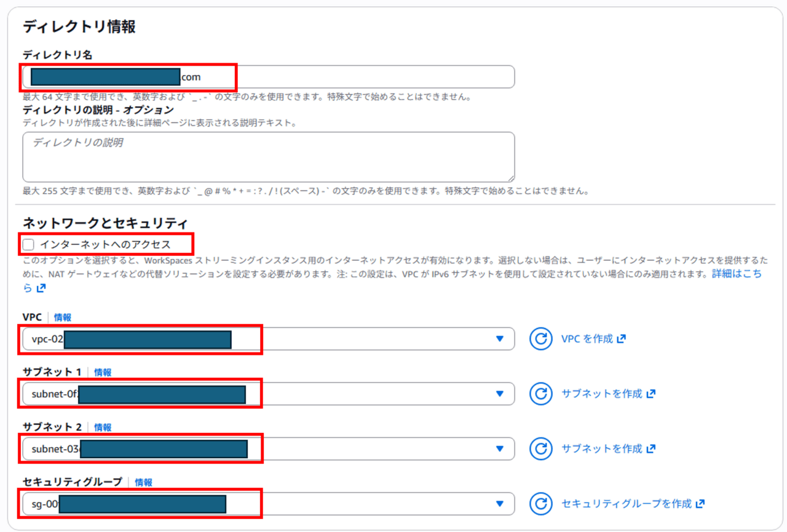The width and height of the screenshot is (787, 532).
Task: Show 情報 for サブネット 2
Action: coord(103,427)
